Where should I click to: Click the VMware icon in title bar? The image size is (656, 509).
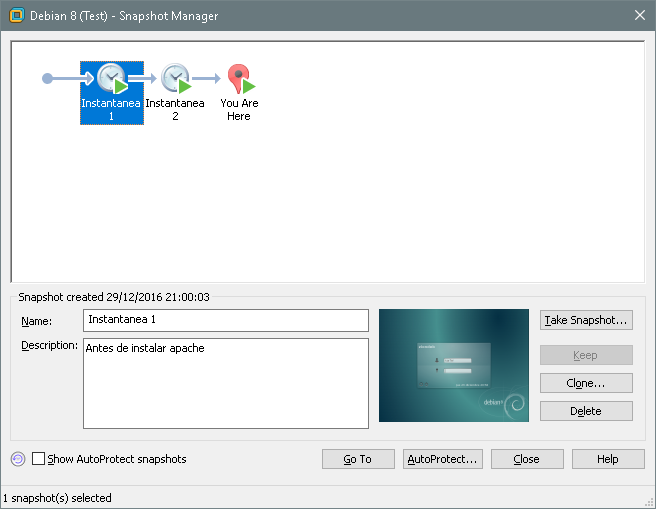(x=16, y=15)
